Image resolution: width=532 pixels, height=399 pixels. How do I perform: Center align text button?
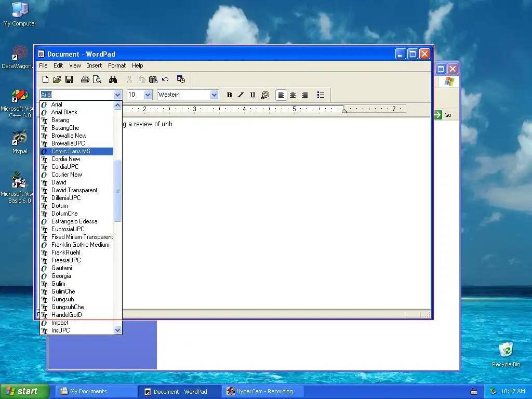292,95
